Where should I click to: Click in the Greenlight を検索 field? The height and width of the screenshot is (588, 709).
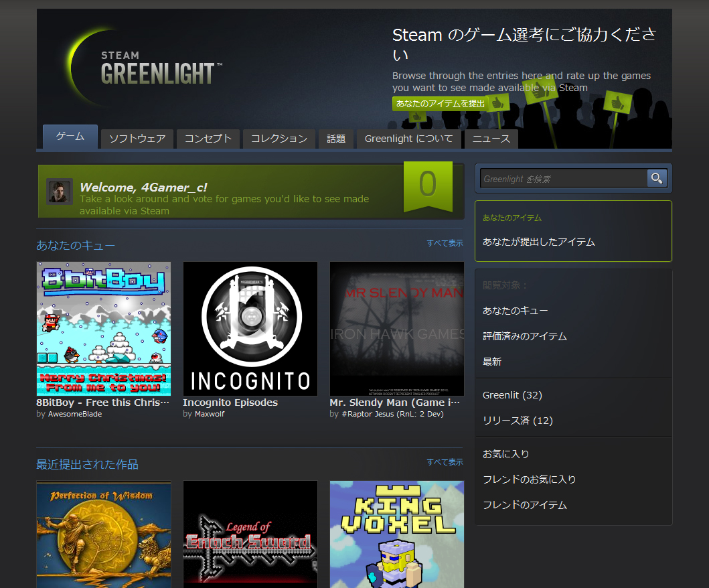pyautogui.click(x=563, y=179)
